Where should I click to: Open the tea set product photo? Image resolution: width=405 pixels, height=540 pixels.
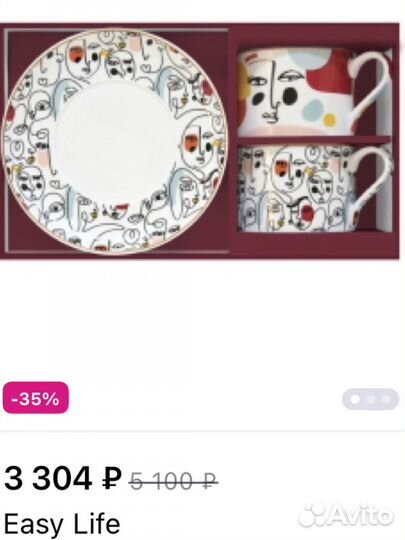200,141
